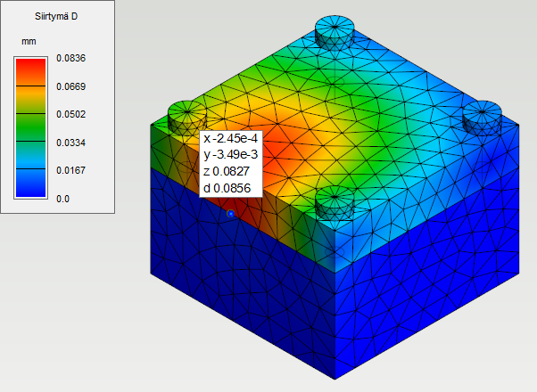
Task: Click the blue probe point marker
Action: [x=231, y=215]
